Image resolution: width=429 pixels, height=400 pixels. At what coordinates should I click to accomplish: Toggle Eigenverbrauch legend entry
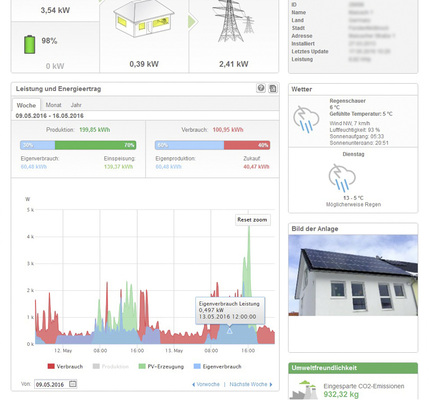coord(217,366)
